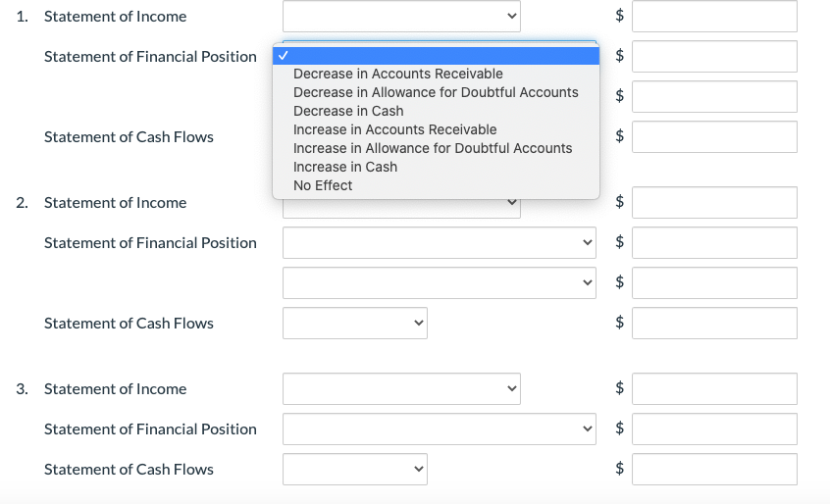
Task: Open item 1 Statement of Income dropdown
Action: tap(401, 16)
